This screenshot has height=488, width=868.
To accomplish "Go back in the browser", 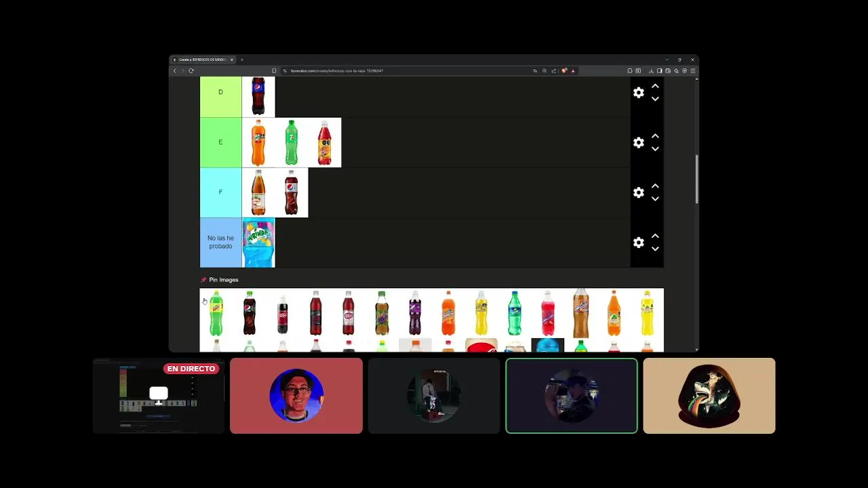I will point(174,70).
